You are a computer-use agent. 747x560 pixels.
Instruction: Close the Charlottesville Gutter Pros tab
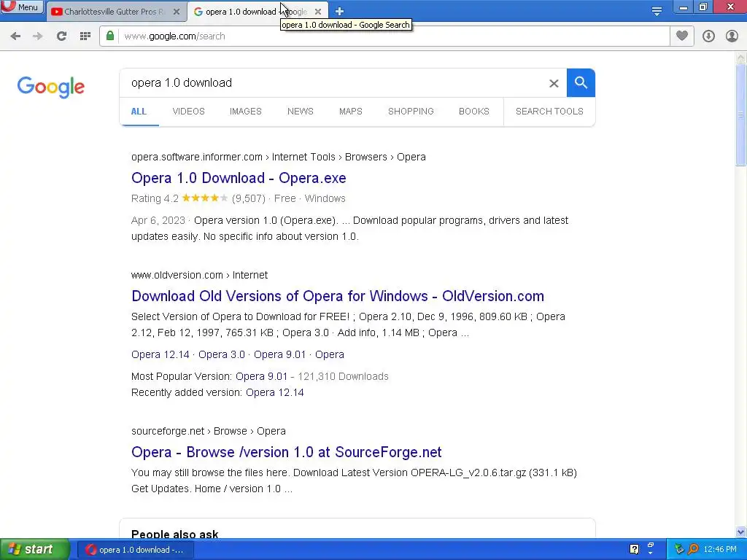(177, 12)
